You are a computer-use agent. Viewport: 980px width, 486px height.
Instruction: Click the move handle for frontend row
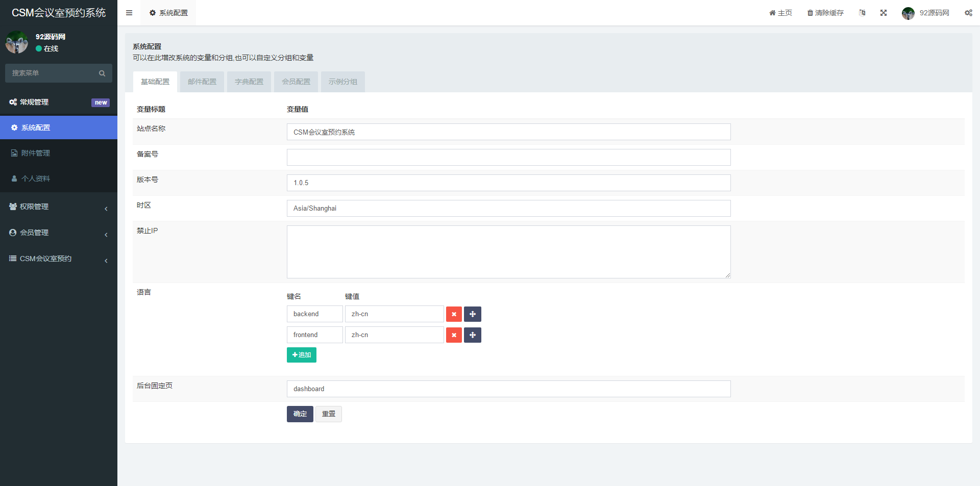473,335
